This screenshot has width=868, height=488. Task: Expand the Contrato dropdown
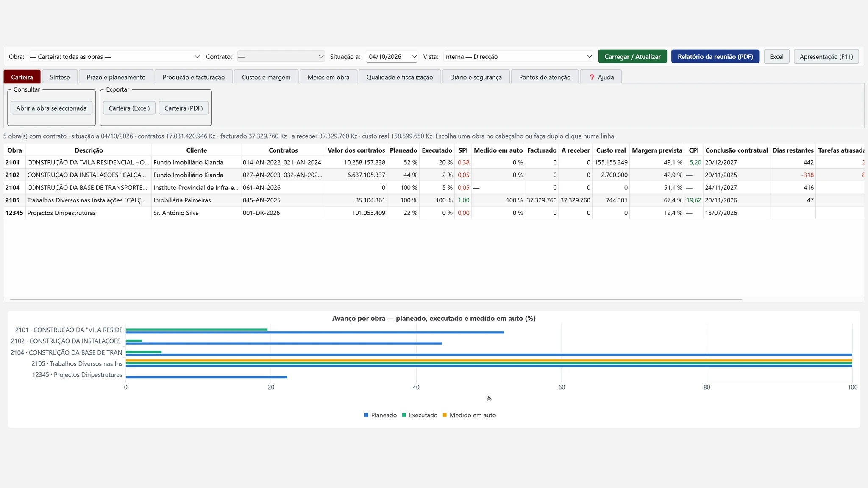click(x=281, y=57)
